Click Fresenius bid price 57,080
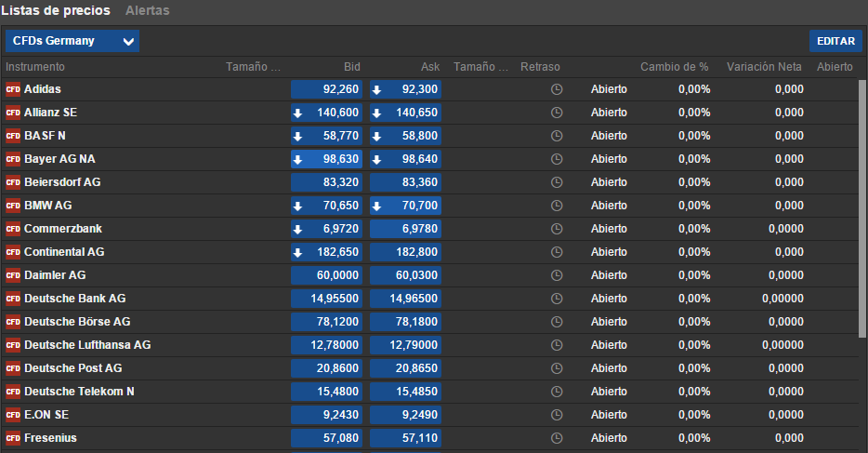868x453 pixels. (326, 438)
